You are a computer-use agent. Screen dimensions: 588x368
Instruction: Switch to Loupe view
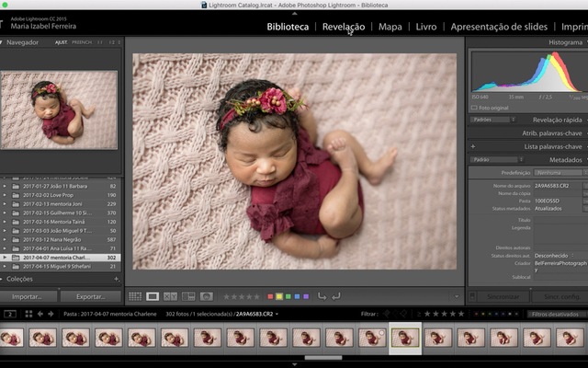[x=153, y=296]
